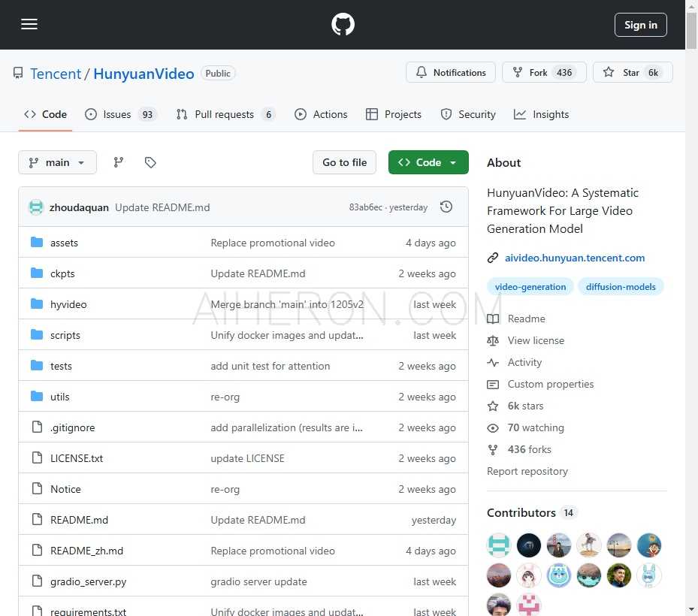Select the diffusion-models topic tag
The width and height of the screenshot is (698, 616).
[x=621, y=287]
